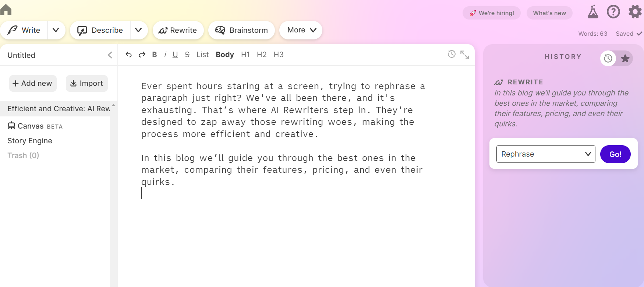The height and width of the screenshot is (287, 644).
Task: Toggle underline formatting
Action: pyautogui.click(x=175, y=55)
